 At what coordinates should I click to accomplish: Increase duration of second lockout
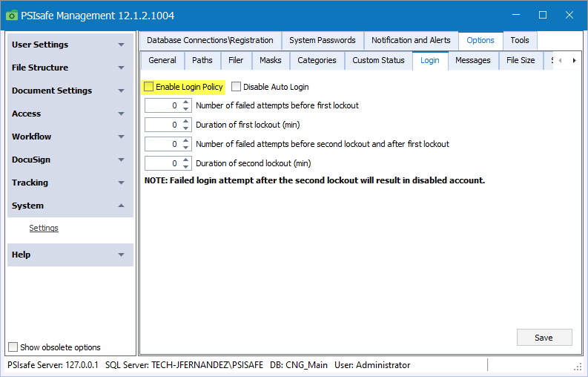click(x=186, y=160)
